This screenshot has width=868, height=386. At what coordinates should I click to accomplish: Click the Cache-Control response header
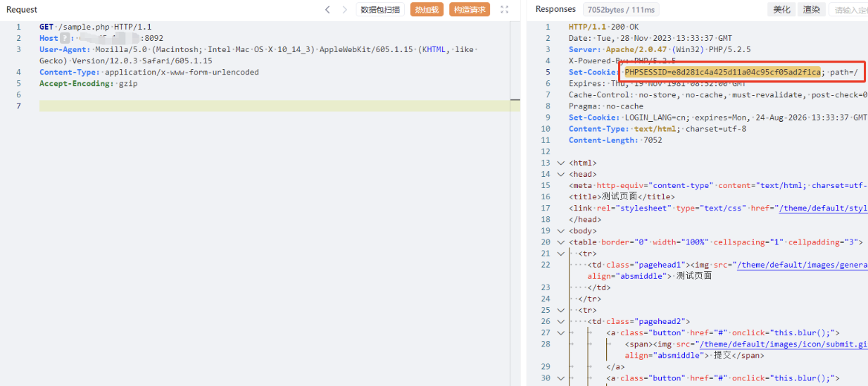[x=718, y=94]
